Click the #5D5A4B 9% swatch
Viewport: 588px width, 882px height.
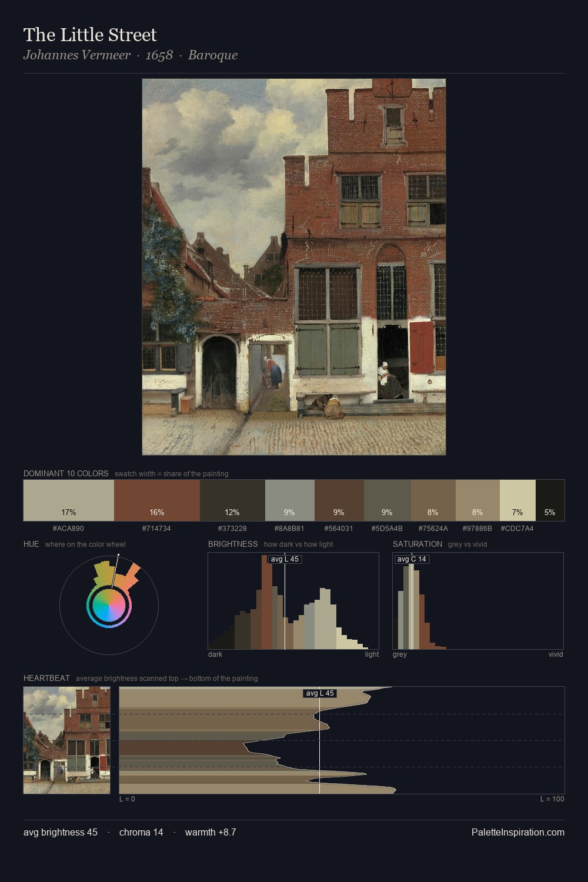click(x=387, y=500)
